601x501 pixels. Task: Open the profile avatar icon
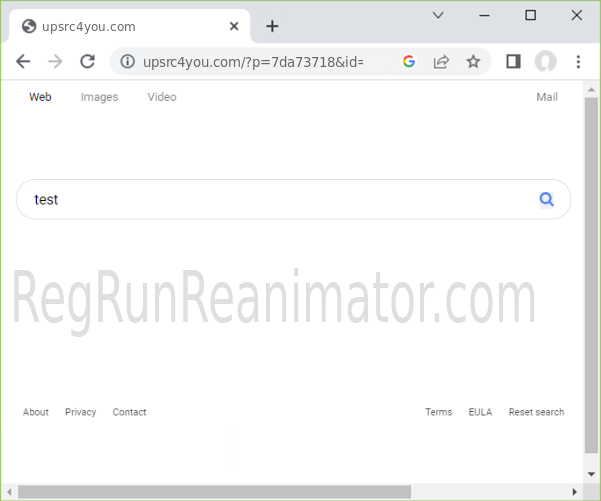pos(545,62)
